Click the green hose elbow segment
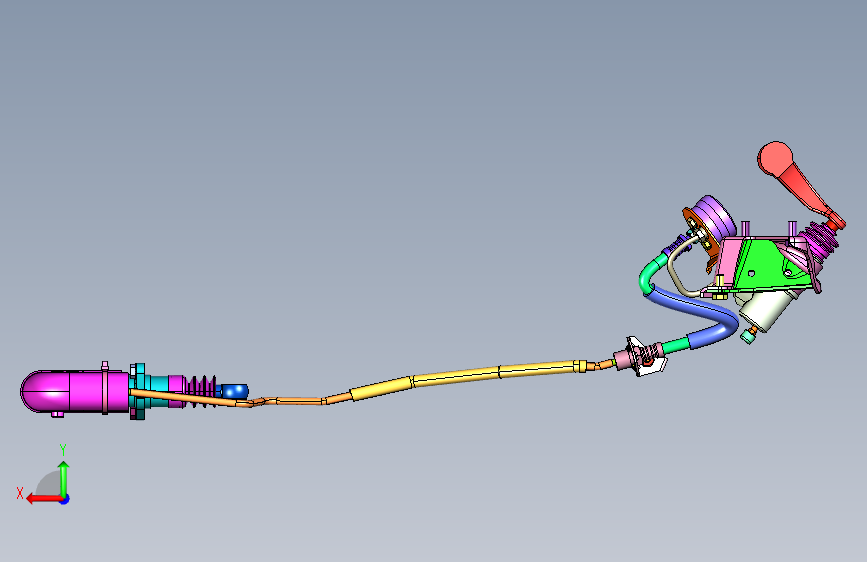867x562 pixels. pyautogui.click(x=651, y=272)
